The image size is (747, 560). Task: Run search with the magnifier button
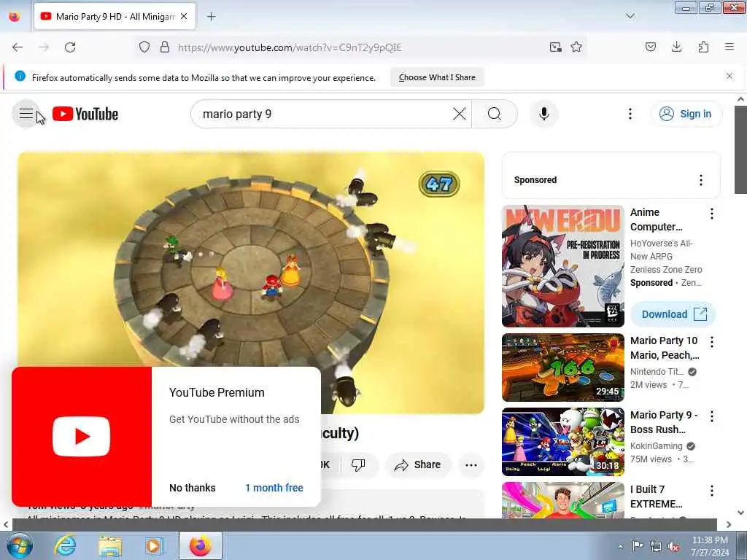(495, 114)
